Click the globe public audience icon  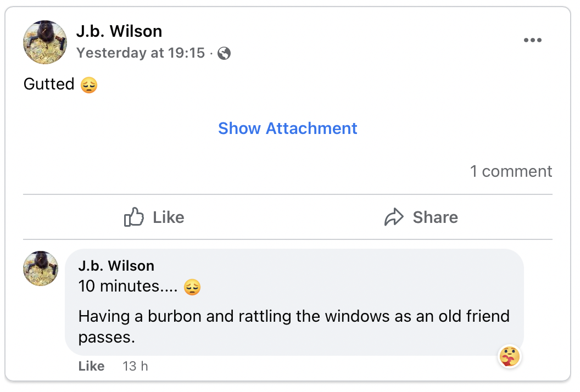point(224,53)
